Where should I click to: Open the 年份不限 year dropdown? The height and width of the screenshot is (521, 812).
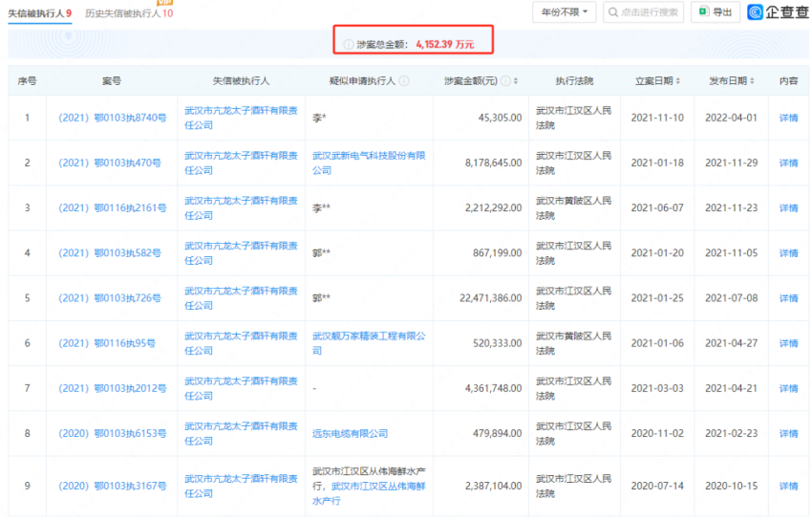(x=564, y=12)
